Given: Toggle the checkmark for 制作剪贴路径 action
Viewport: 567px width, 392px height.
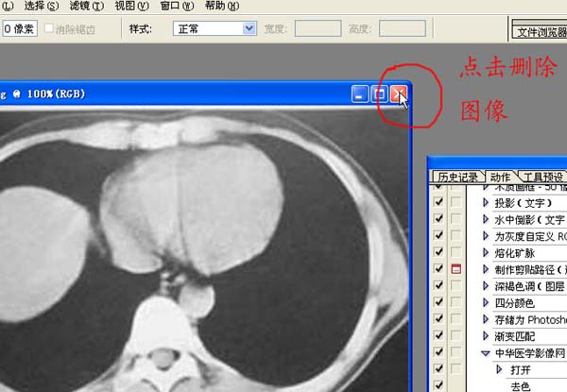Looking at the screenshot, I should [438, 268].
